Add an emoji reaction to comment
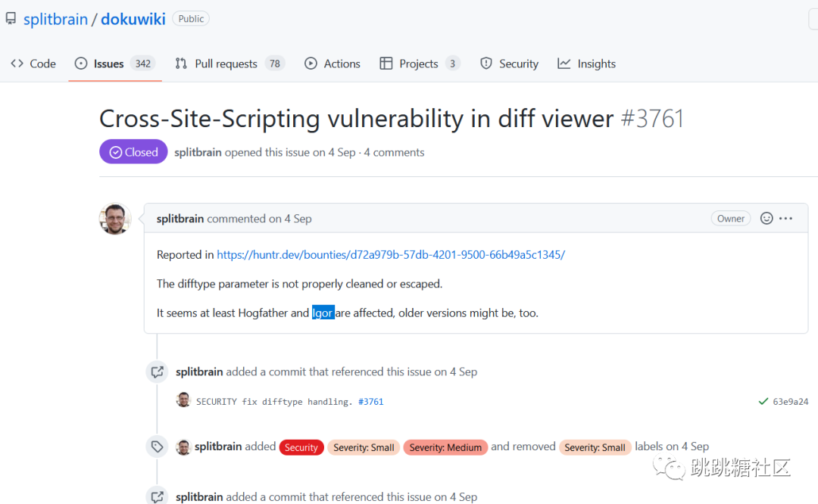The width and height of the screenshot is (818, 504). click(766, 219)
